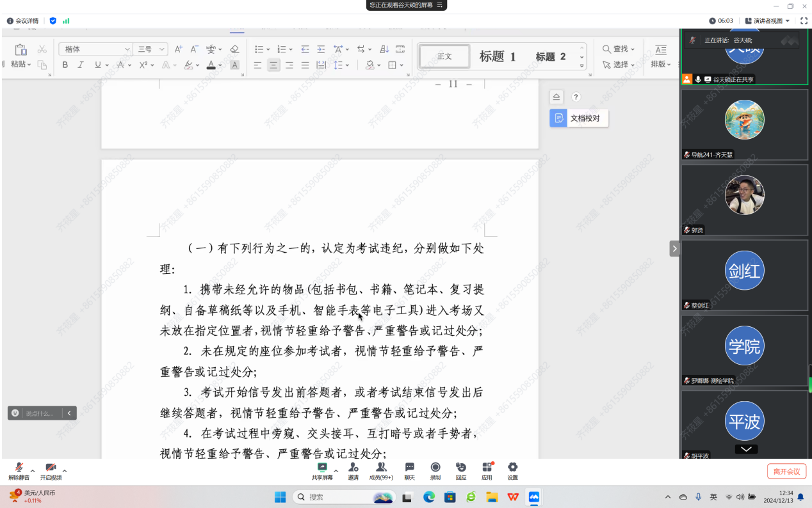Click the invite participants icon
This screenshot has height=508, width=812.
pyautogui.click(x=353, y=470)
